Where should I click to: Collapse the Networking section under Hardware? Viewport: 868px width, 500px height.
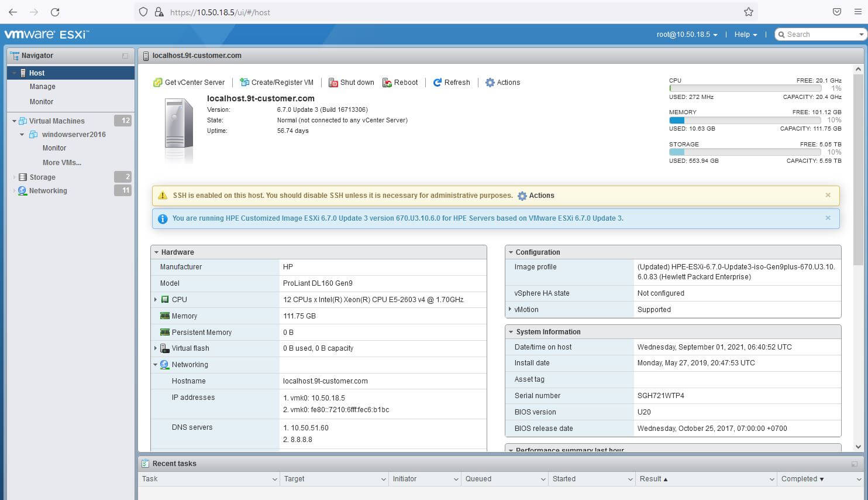pyautogui.click(x=156, y=364)
